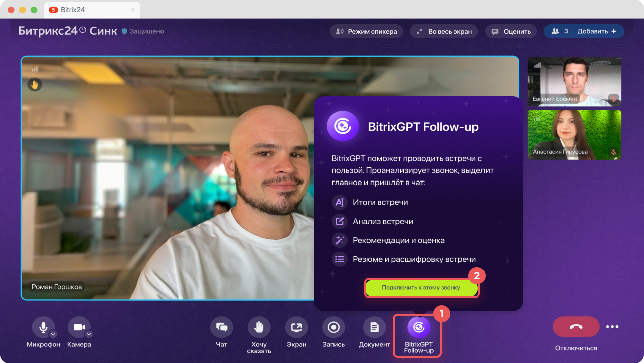
Task: Click the BitrixGPT Follow-up icon in toolbar
Action: pos(419,328)
